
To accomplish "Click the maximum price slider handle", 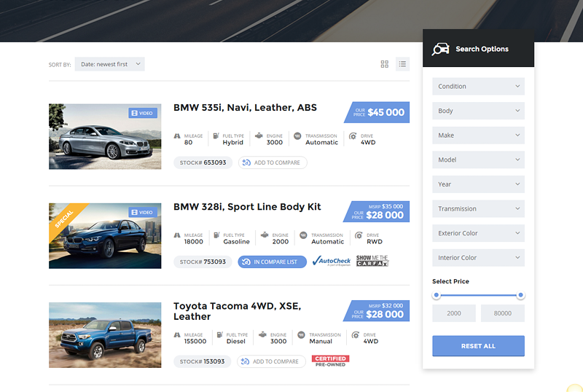I will 520,295.
